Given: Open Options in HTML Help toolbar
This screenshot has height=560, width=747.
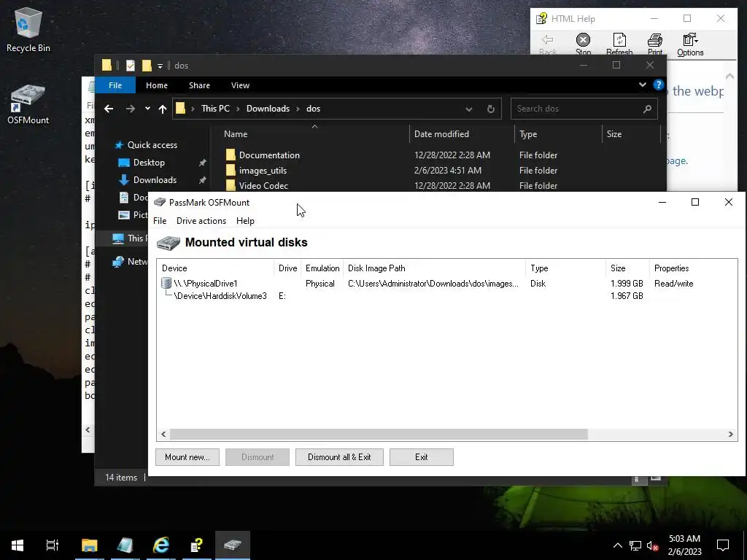Looking at the screenshot, I should point(690,44).
